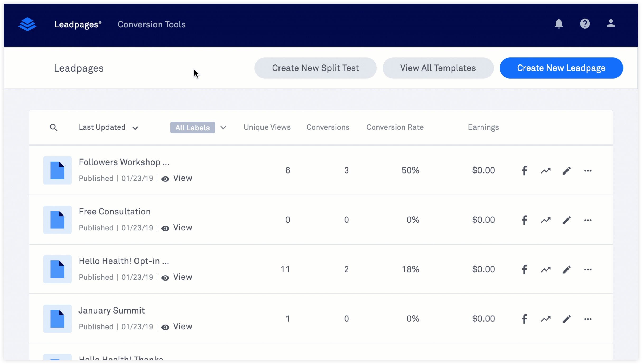
Task: Open the user account profile icon
Action: pyautogui.click(x=611, y=24)
